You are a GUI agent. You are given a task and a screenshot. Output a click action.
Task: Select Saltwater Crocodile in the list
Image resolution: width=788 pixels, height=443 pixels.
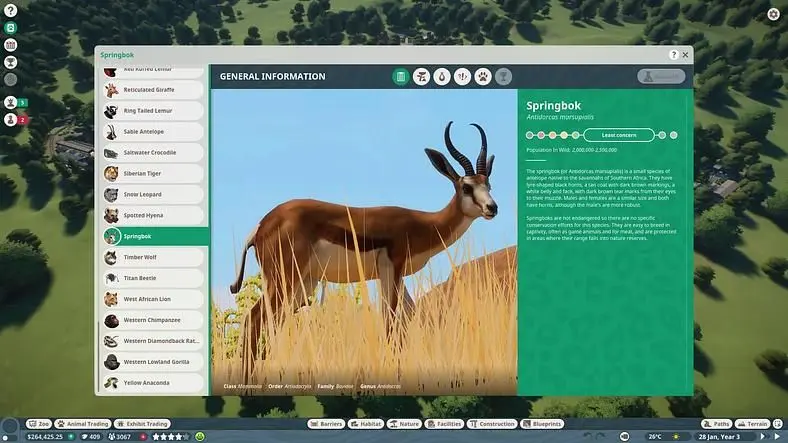[153, 153]
